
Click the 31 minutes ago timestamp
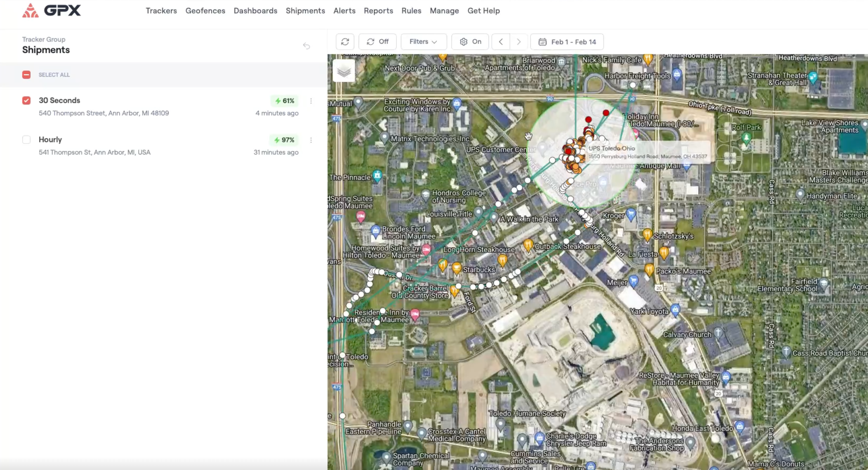[x=276, y=152]
